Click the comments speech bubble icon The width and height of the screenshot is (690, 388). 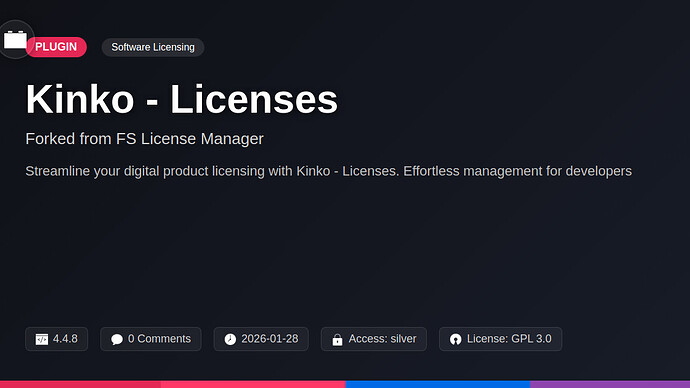pos(117,339)
